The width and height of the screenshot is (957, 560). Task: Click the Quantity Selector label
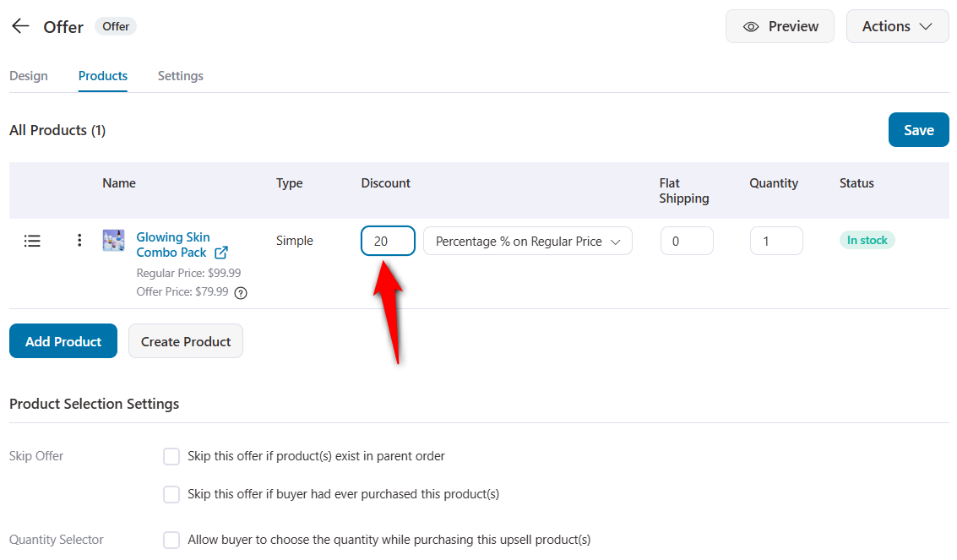point(56,540)
